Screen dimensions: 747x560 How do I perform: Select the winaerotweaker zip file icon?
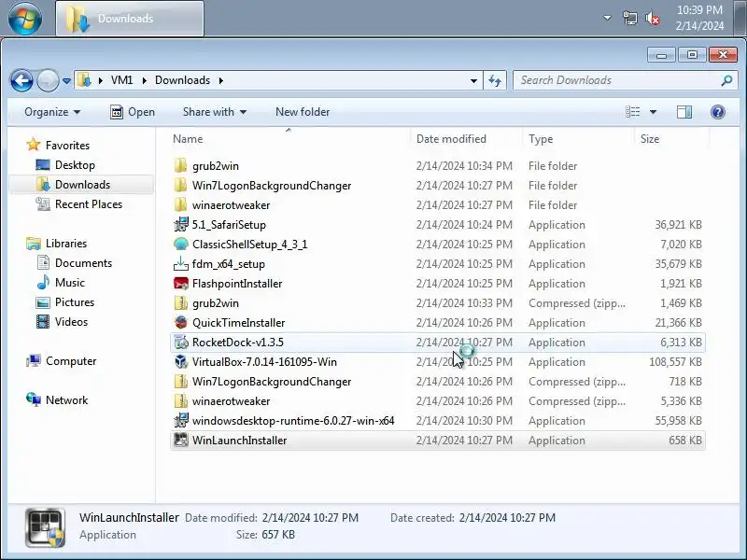[180, 401]
